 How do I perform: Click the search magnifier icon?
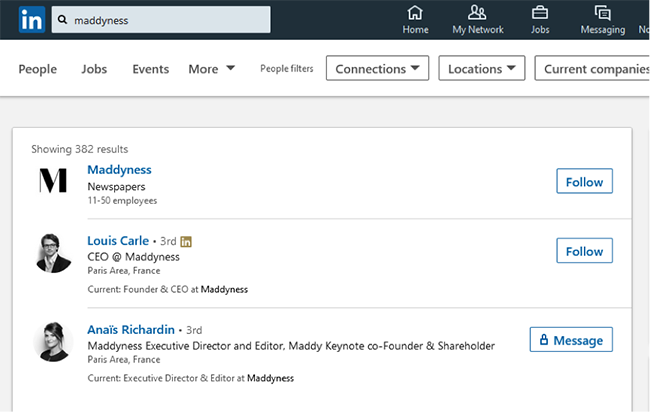click(x=63, y=19)
